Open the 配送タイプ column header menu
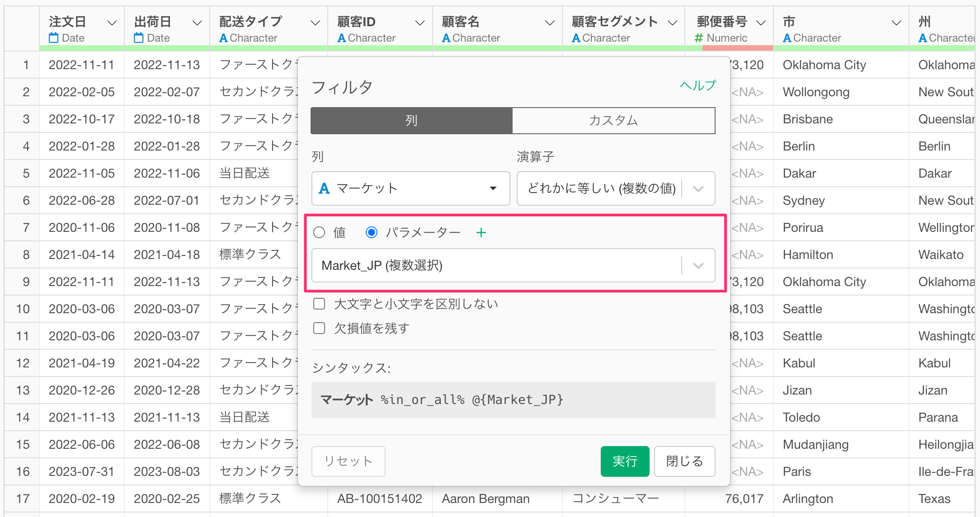 click(315, 23)
